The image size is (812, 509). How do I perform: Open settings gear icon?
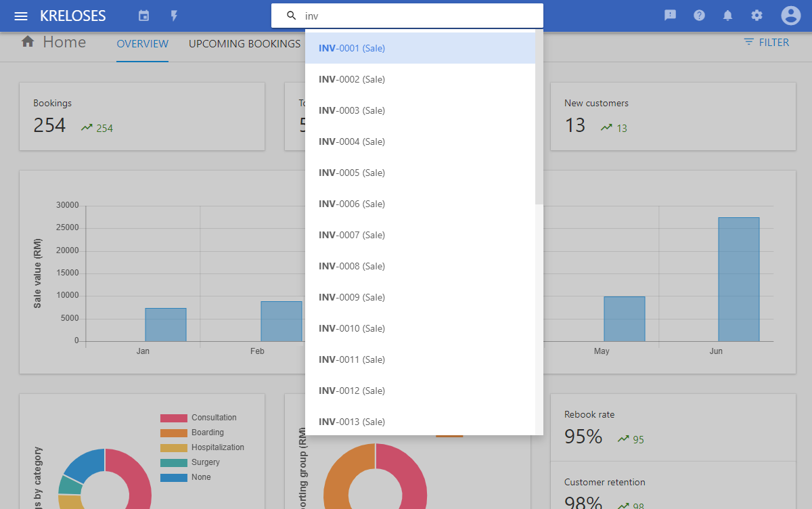click(x=757, y=16)
